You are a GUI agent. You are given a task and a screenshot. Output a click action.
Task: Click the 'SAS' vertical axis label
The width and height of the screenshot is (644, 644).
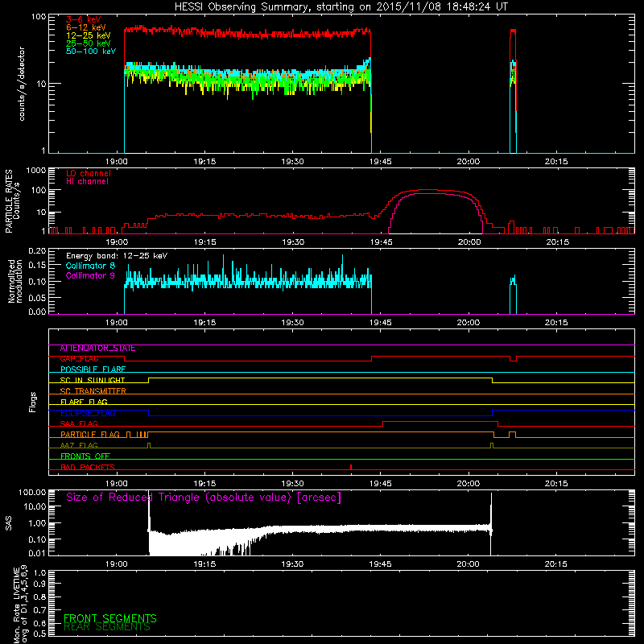[9, 523]
